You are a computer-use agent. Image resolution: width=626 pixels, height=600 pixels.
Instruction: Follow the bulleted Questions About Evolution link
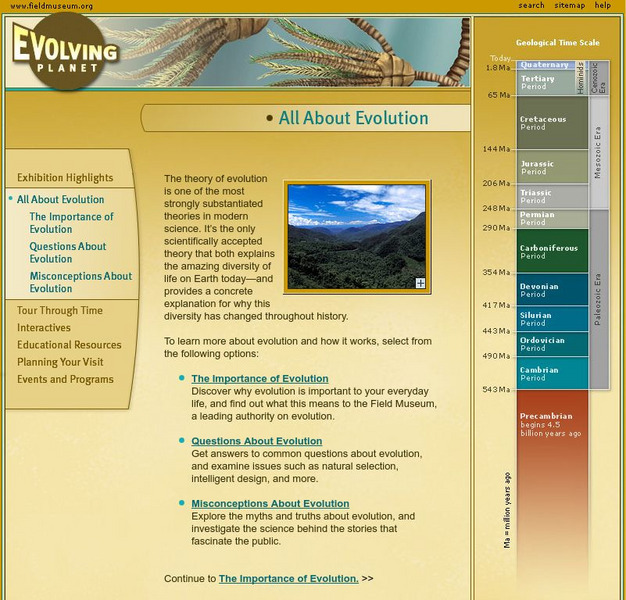[257, 441]
